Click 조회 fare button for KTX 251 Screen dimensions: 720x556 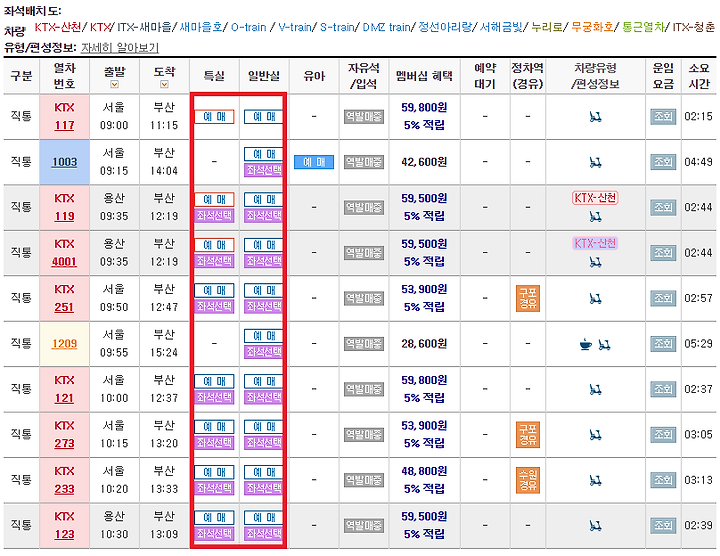click(x=663, y=298)
